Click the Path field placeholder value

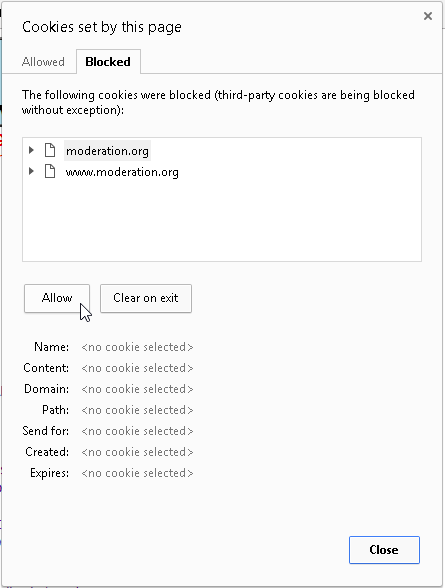137,410
